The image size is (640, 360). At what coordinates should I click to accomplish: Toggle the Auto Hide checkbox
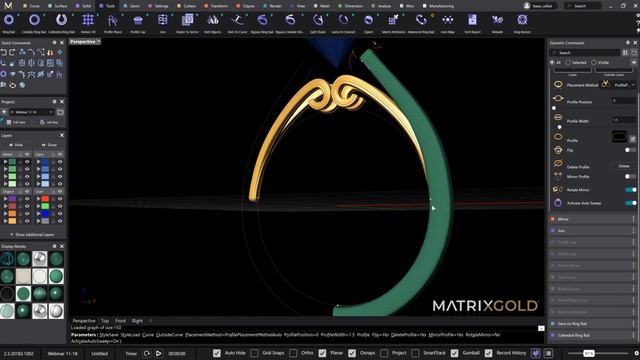(217, 353)
